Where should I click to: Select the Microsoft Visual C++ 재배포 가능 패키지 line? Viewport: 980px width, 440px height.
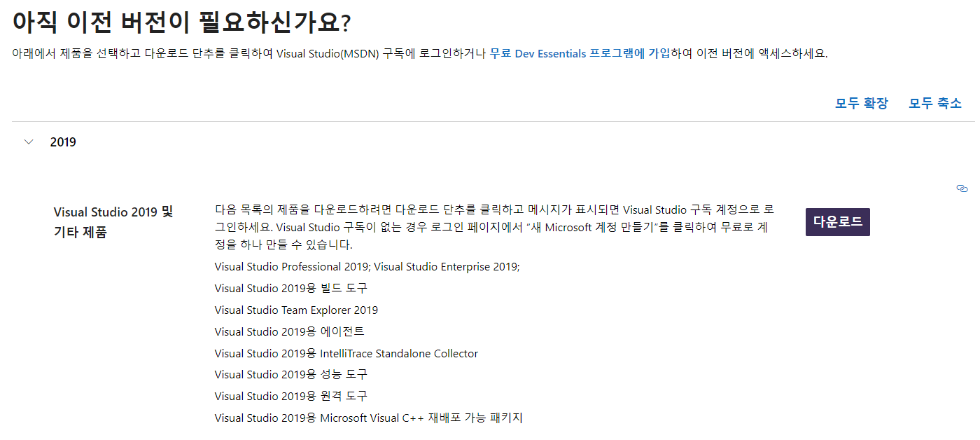click(369, 418)
